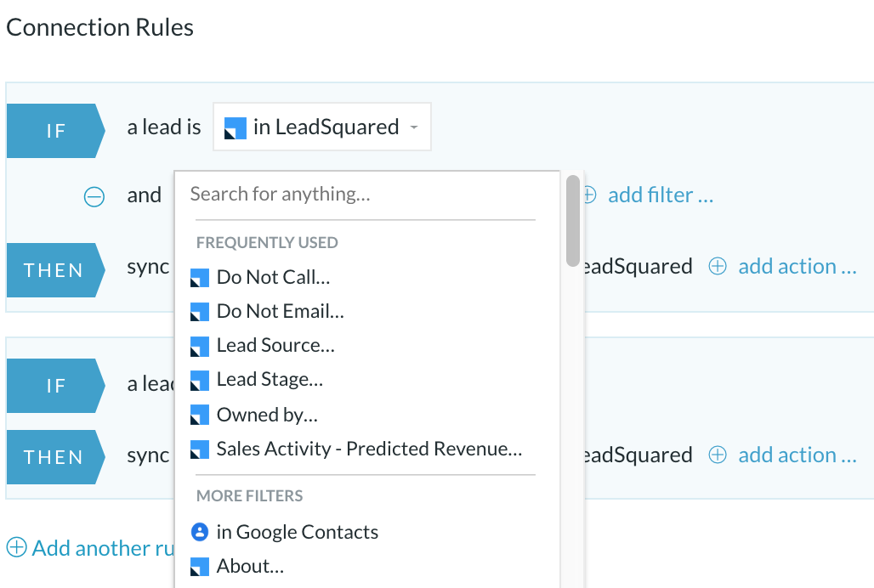
Task: Click 'sync' text in the first THEN row
Action: (148, 268)
